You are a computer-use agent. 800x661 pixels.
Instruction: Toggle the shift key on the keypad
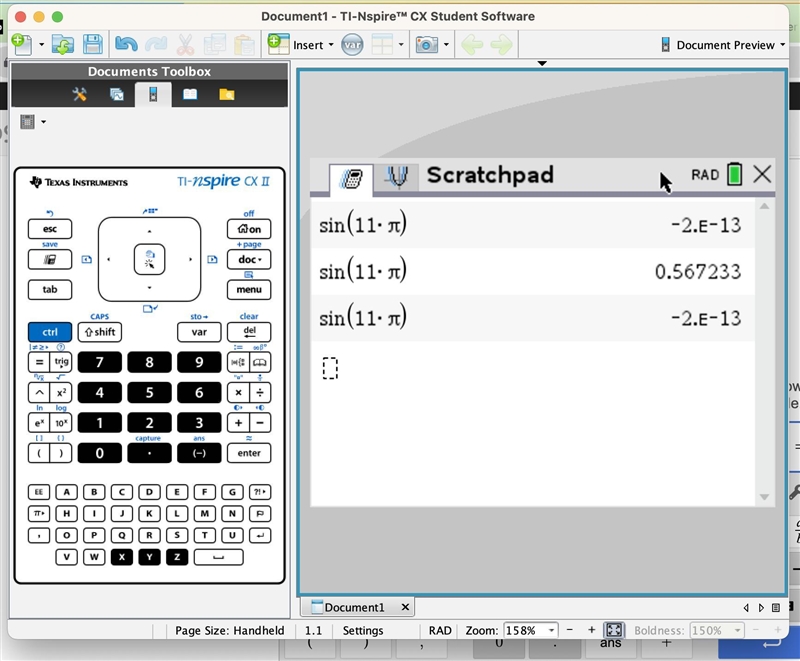pyautogui.click(x=100, y=332)
